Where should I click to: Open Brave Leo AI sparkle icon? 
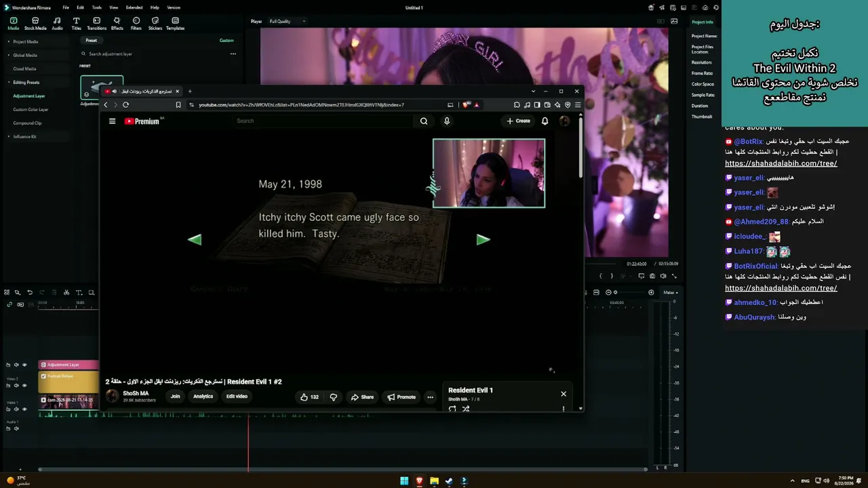[x=557, y=104]
